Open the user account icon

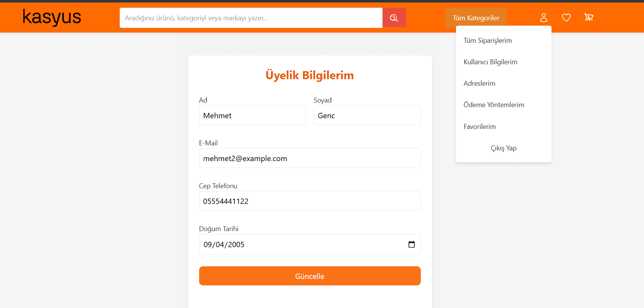point(543,18)
